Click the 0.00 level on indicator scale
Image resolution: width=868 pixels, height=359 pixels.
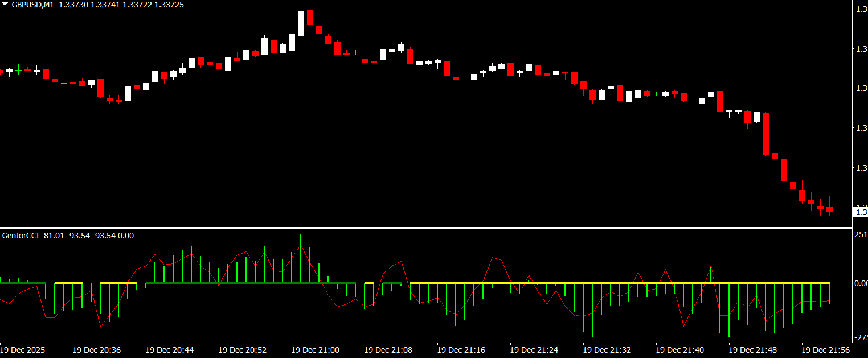860,283
